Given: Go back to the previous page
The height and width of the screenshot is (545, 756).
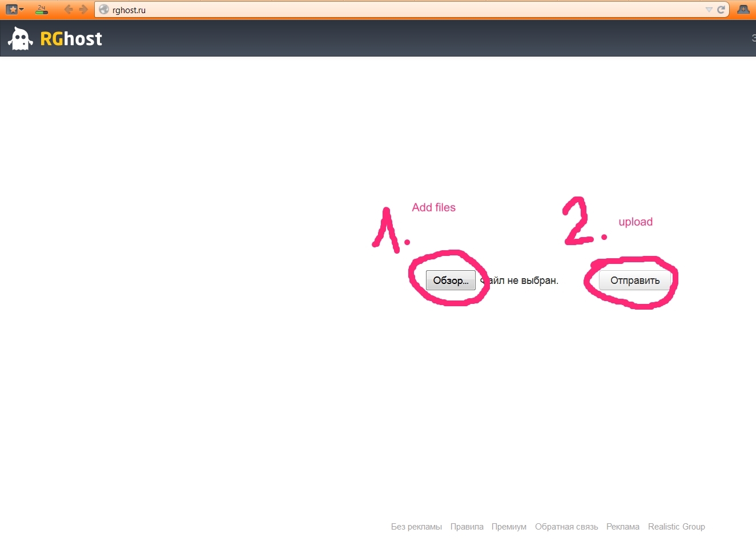Looking at the screenshot, I should [x=69, y=9].
